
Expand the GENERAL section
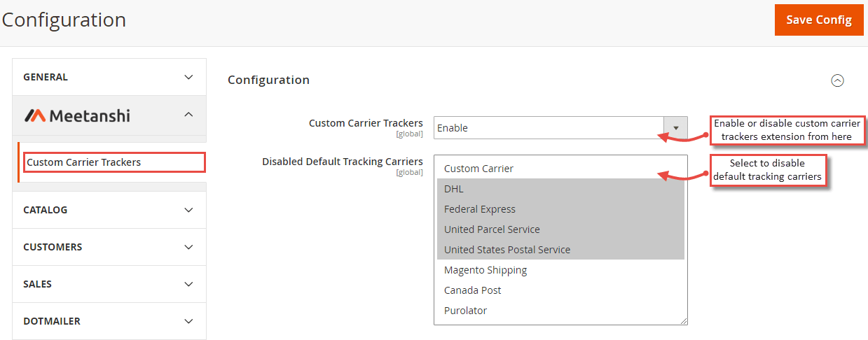109,77
